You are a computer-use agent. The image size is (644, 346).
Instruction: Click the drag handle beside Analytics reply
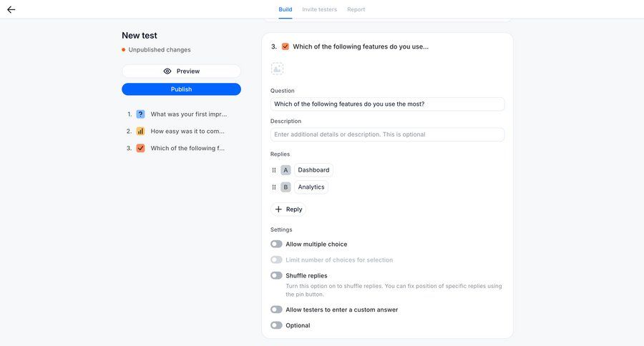click(274, 187)
